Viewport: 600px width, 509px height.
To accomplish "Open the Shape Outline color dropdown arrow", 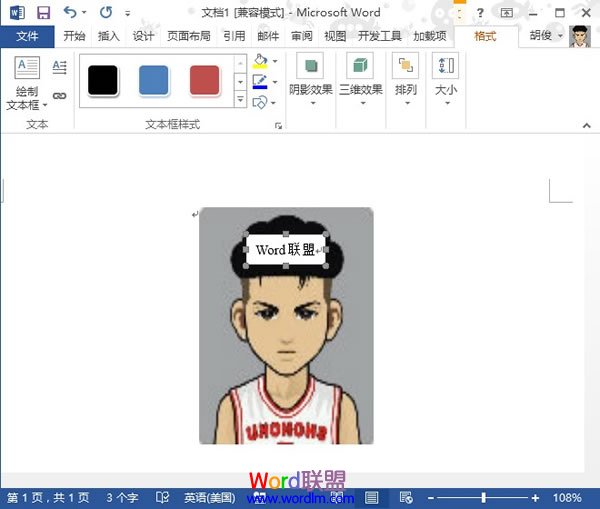I will (275, 82).
